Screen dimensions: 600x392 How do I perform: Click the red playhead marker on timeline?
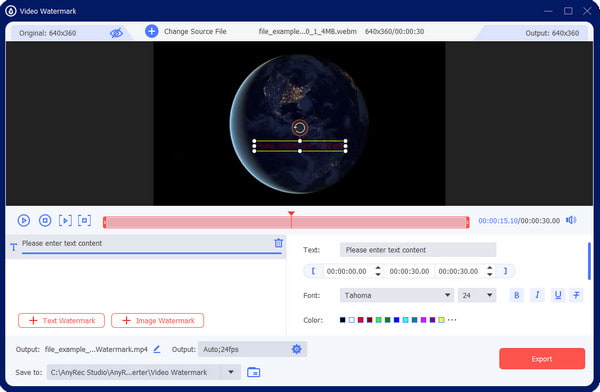(291, 214)
